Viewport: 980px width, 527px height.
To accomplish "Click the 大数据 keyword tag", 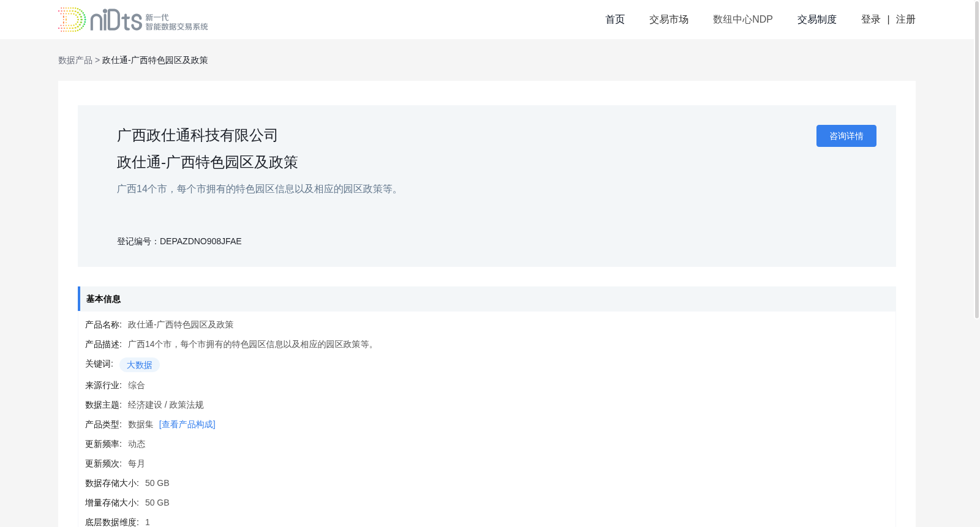I will [x=140, y=365].
